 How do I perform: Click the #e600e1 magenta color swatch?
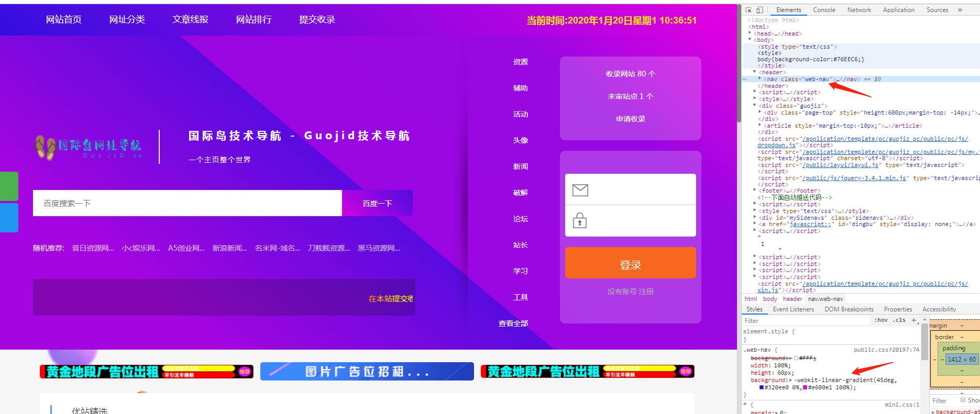[805, 387]
